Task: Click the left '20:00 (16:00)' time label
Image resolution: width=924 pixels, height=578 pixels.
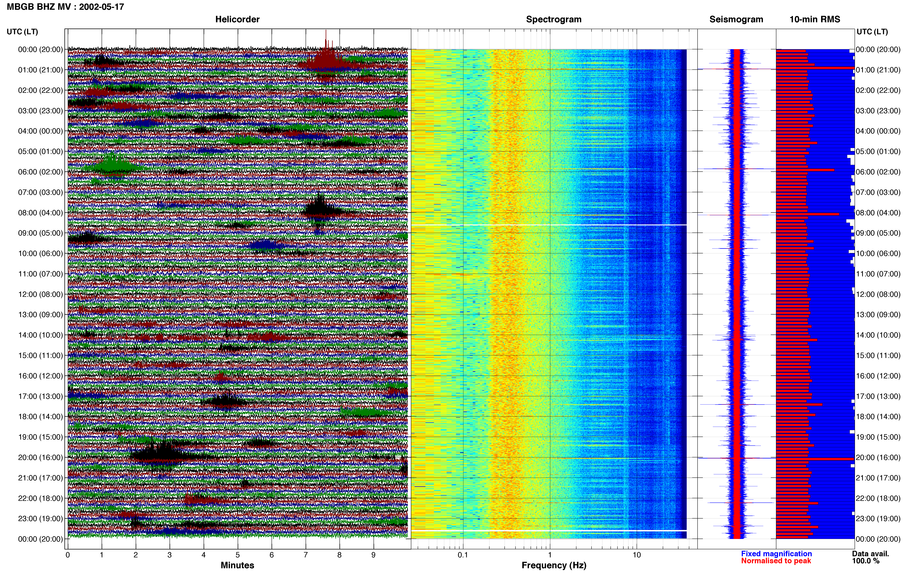Action: click(x=40, y=457)
